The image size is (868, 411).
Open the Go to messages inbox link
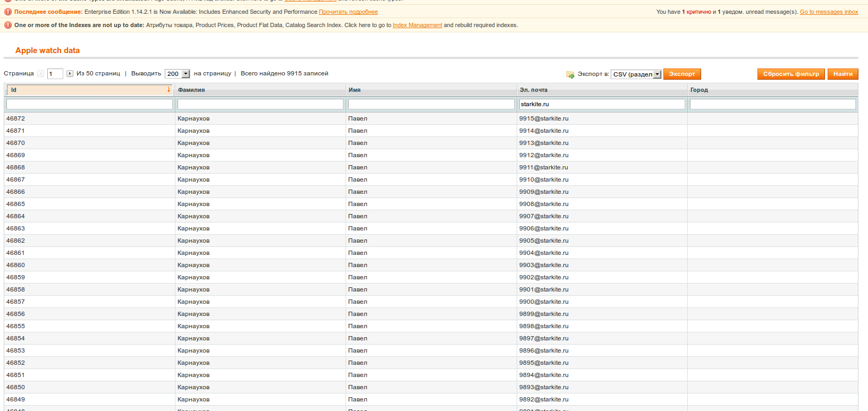[x=829, y=12]
